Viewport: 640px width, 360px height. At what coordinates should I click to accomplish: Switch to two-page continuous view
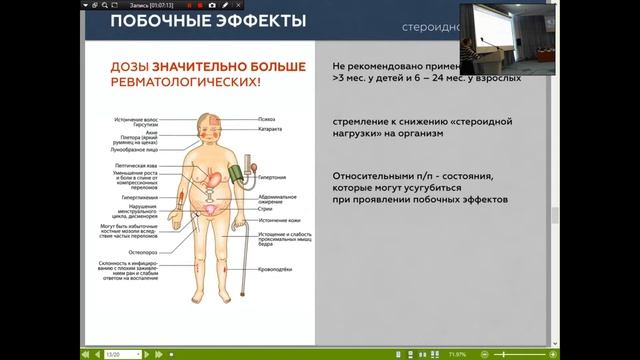[435, 355]
